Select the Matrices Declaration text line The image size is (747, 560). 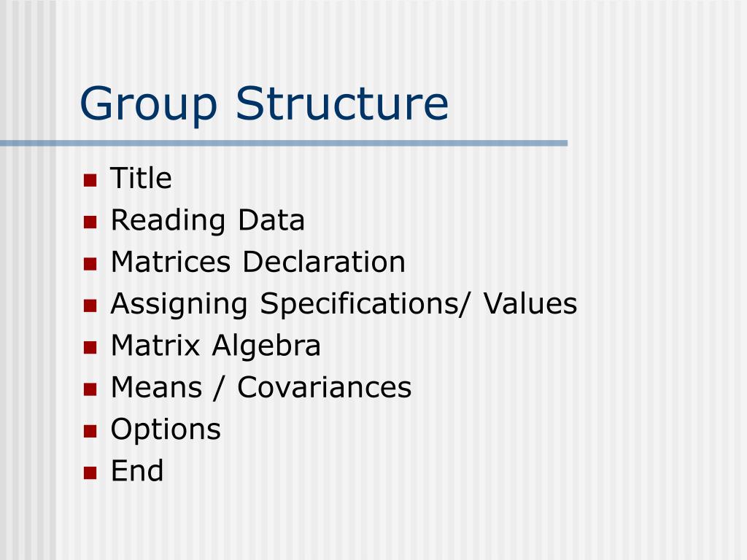pos(258,262)
